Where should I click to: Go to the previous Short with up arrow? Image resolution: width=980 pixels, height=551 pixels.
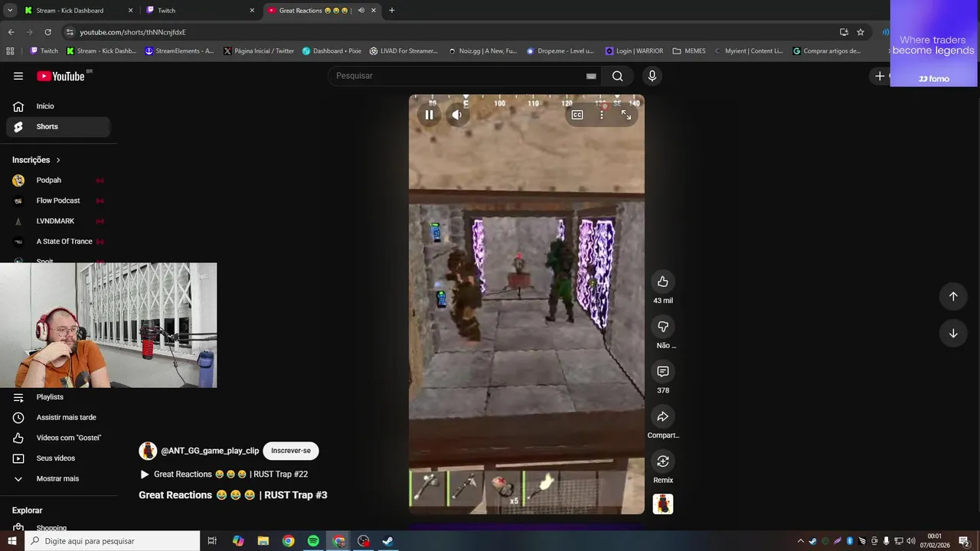coord(953,296)
